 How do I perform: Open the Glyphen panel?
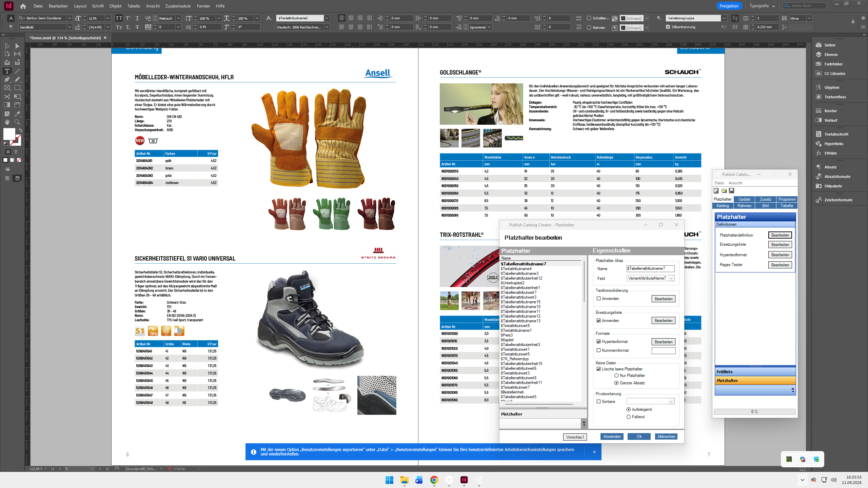(x=832, y=87)
